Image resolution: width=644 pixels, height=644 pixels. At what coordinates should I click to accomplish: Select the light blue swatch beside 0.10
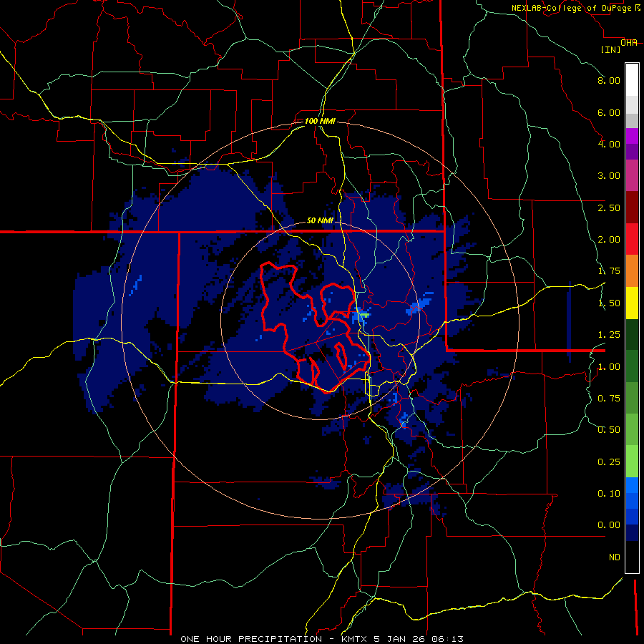pos(632,485)
